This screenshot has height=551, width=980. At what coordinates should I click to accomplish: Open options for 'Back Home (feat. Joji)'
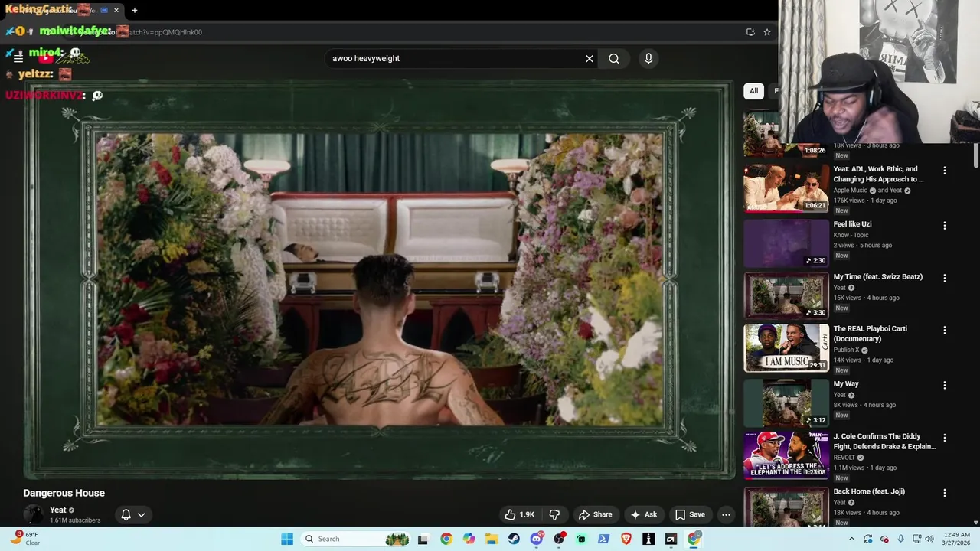tap(944, 493)
